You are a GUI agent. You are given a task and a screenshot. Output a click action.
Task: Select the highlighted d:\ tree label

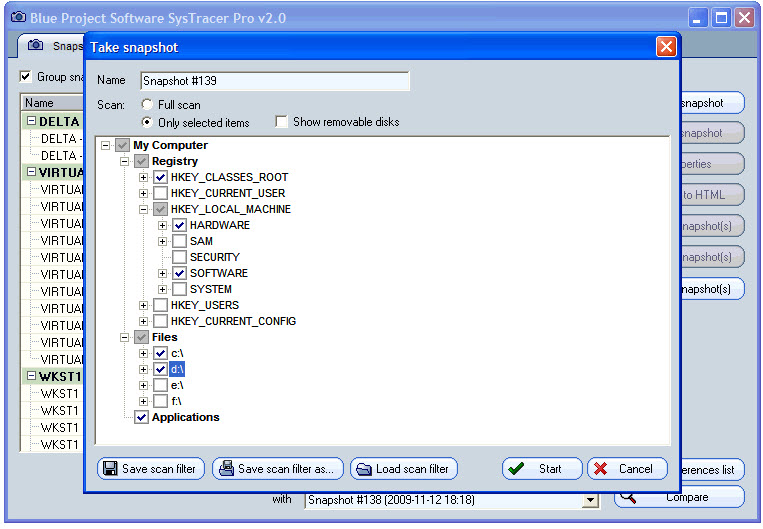tap(177, 369)
